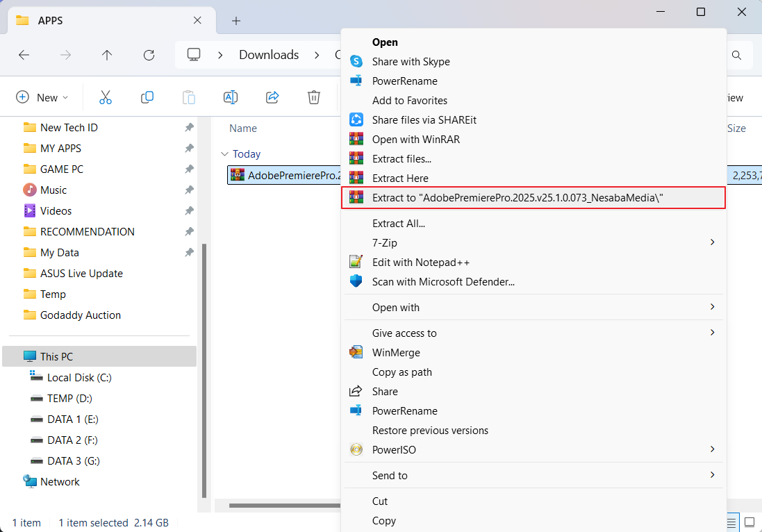Click the WinMerge icon in context menu
Screen dimensions: 762x532
[356, 352]
